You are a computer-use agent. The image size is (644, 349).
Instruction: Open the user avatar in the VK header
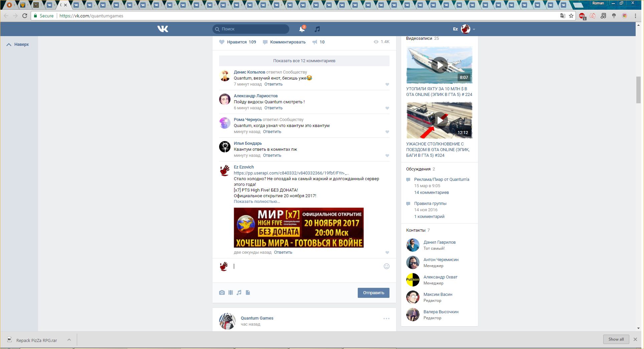pos(466,29)
